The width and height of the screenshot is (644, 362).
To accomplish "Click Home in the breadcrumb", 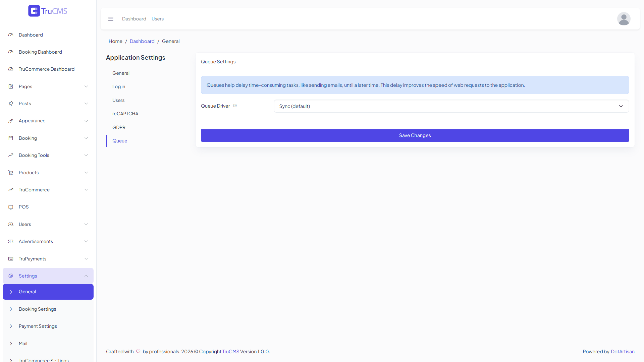I will tap(115, 41).
